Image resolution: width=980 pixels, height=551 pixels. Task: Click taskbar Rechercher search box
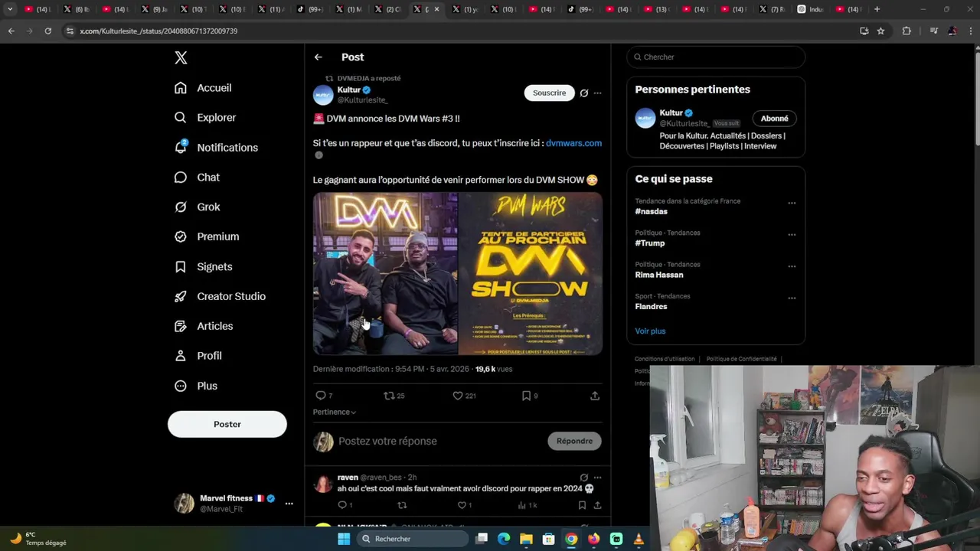tap(413, 539)
